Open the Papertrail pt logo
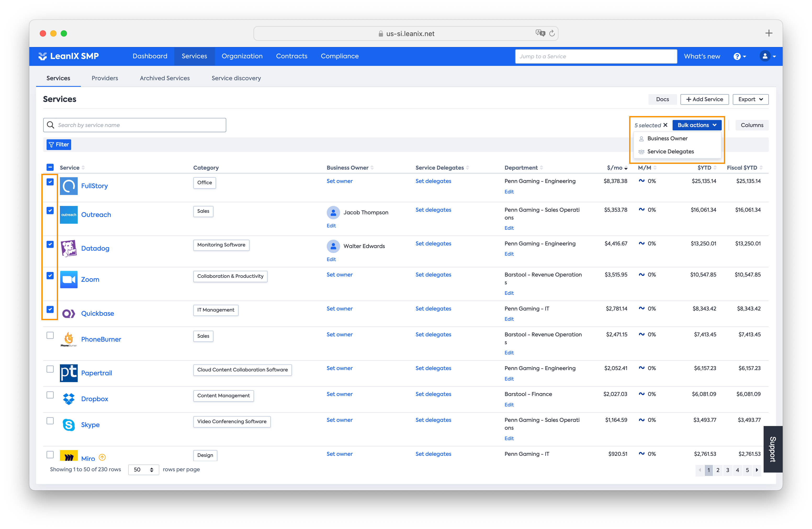The height and width of the screenshot is (529, 812). (69, 373)
